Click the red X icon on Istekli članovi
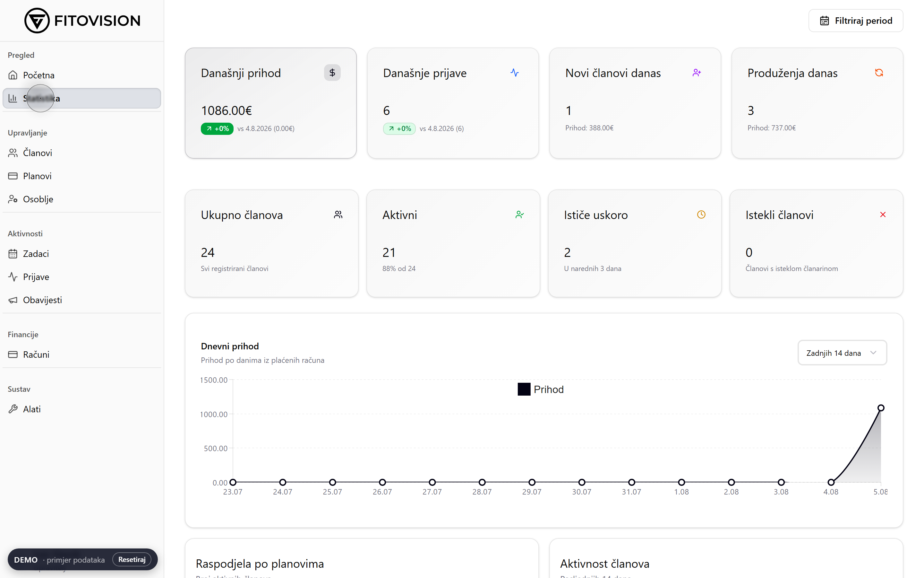924x578 pixels. [883, 215]
